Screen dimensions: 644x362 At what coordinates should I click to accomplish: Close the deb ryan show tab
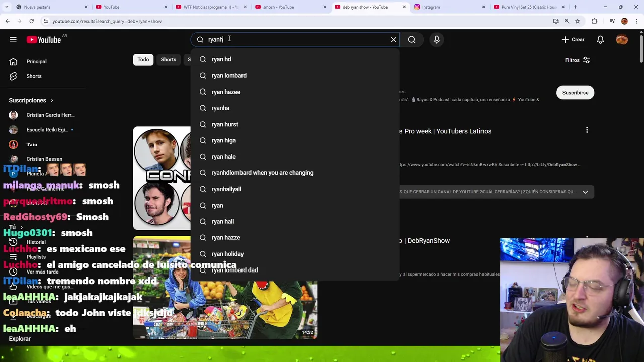point(404,7)
